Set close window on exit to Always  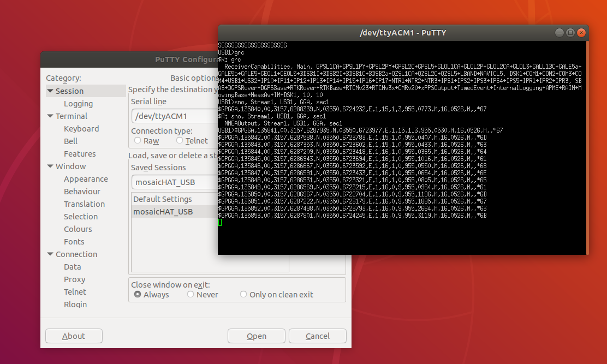(x=138, y=294)
